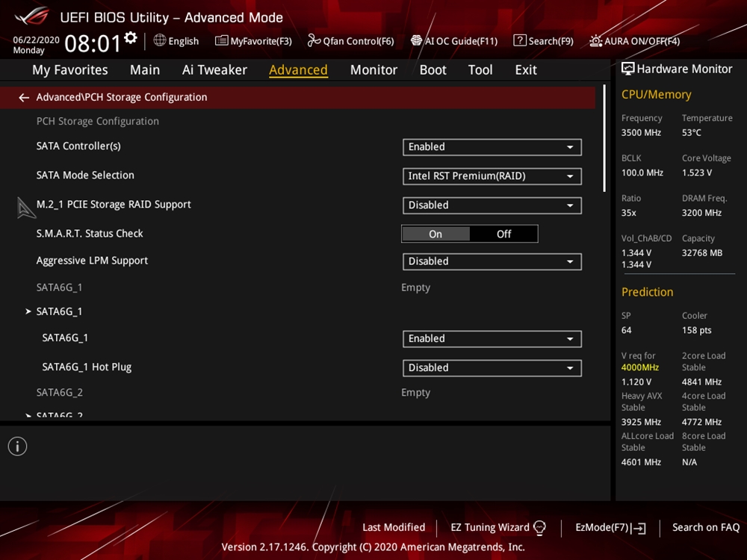Switch to My Favorites tab

[x=70, y=70]
